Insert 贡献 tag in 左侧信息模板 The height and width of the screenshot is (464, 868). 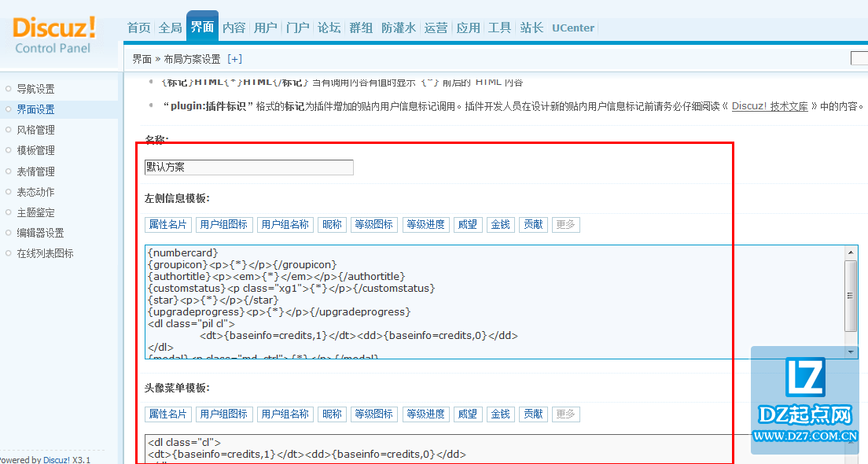point(533,224)
